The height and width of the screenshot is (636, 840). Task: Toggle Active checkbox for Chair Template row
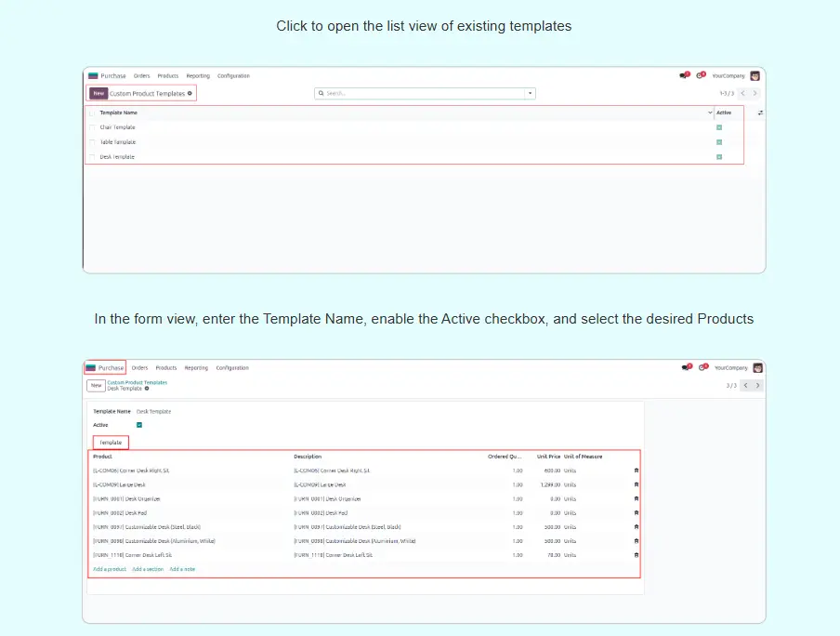(719, 127)
